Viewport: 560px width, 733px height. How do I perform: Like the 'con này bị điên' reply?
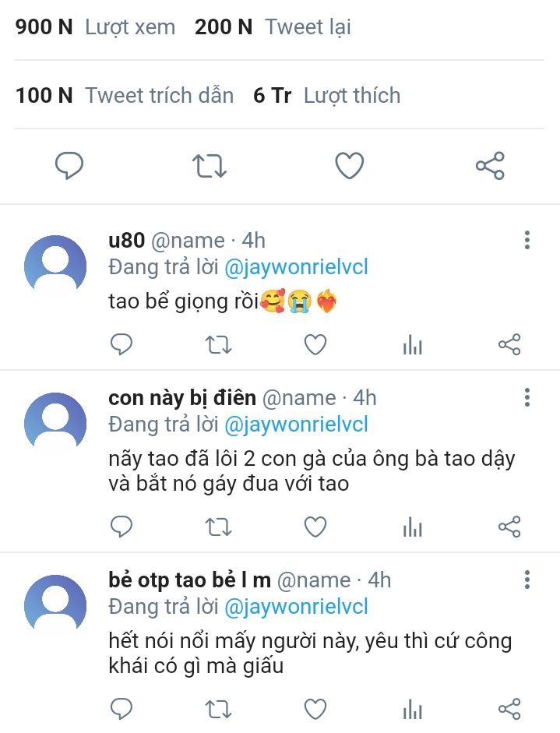point(315,527)
